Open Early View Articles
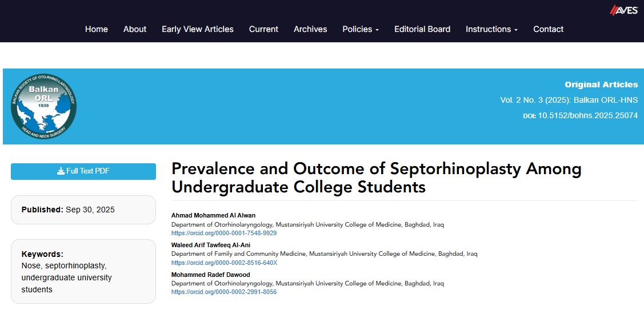 pyautogui.click(x=198, y=29)
